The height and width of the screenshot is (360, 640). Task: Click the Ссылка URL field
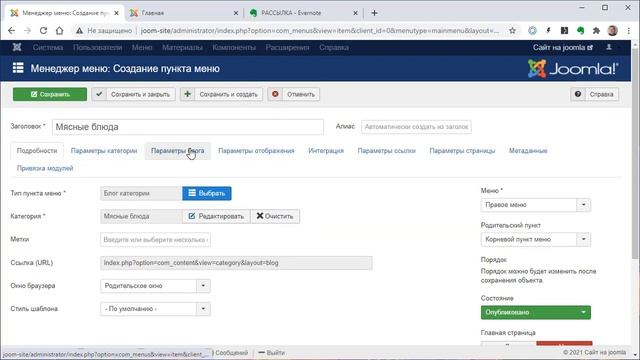pyautogui.click(x=236, y=263)
